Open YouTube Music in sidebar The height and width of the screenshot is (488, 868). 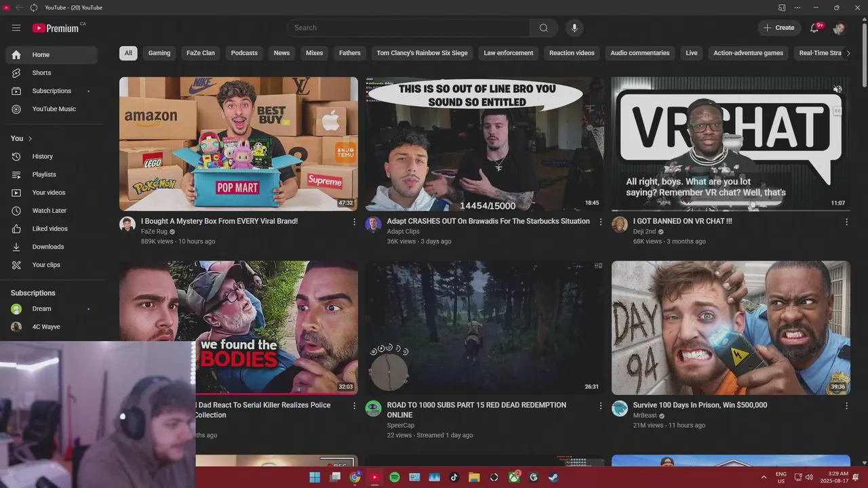52,109
